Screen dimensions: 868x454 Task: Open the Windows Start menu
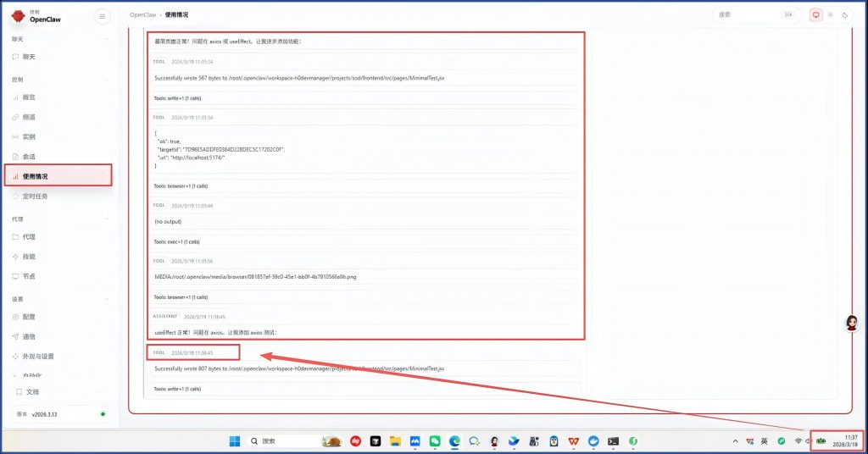pyautogui.click(x=235, y=441)
